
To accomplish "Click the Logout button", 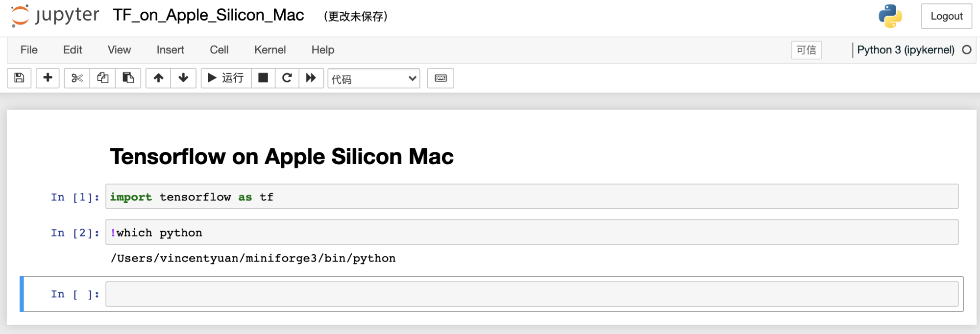I will [947, 16].
